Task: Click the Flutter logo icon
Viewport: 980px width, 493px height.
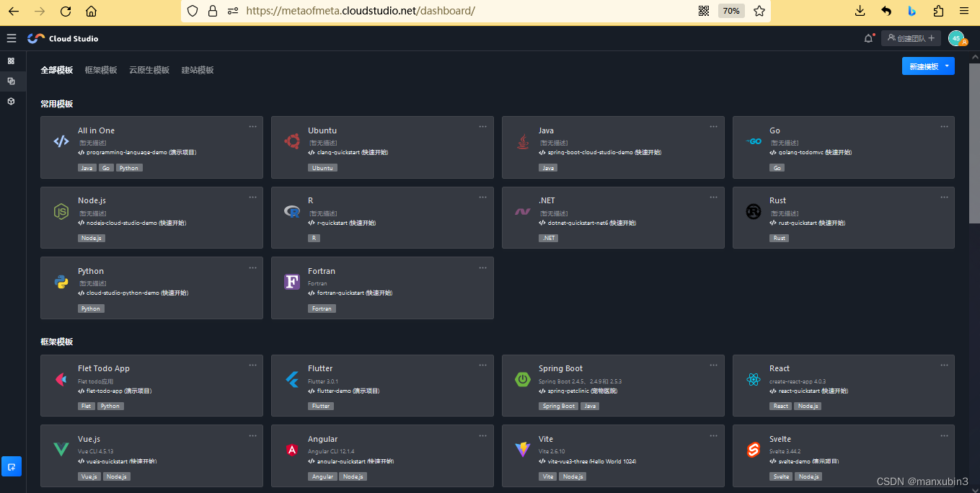Action: pyautogui.click(x=292, y=379)
